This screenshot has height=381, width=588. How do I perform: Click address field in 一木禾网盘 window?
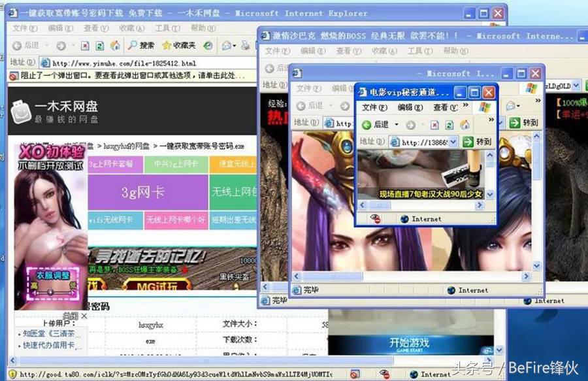(x=148, y=63)
